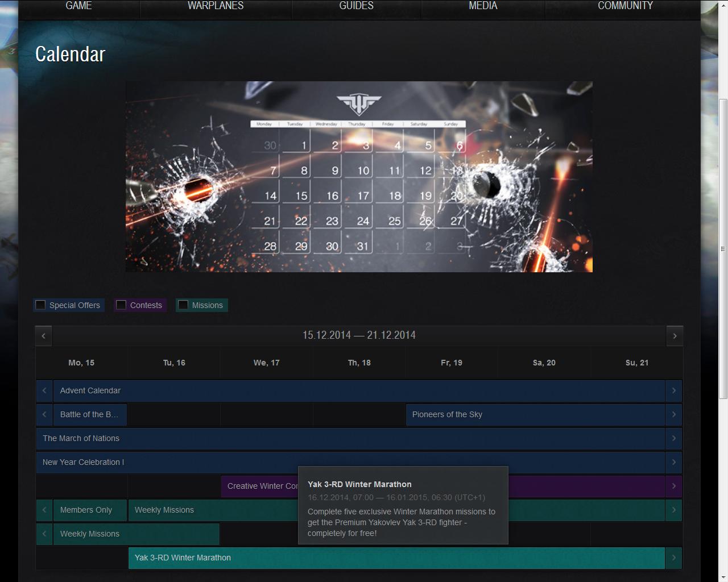Open the Battle of the B... event
Viewport: 728px width, 582px height.
point(90,414)
